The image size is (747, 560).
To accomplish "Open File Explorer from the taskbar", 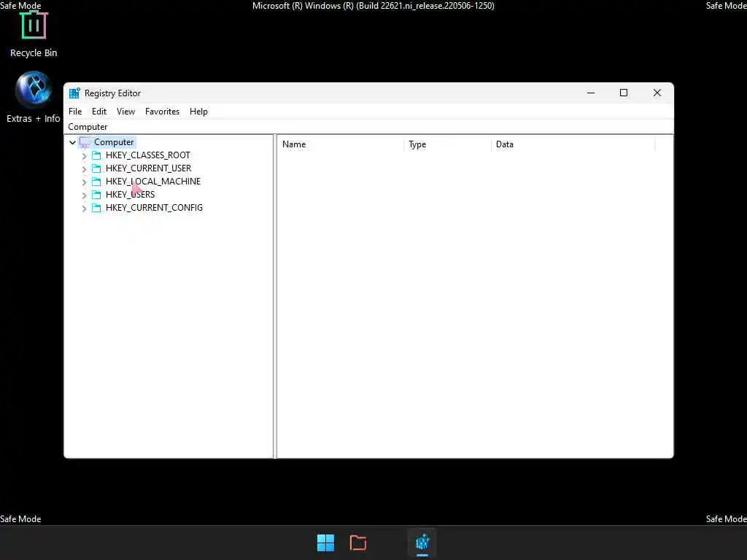I will coord(358,542).
